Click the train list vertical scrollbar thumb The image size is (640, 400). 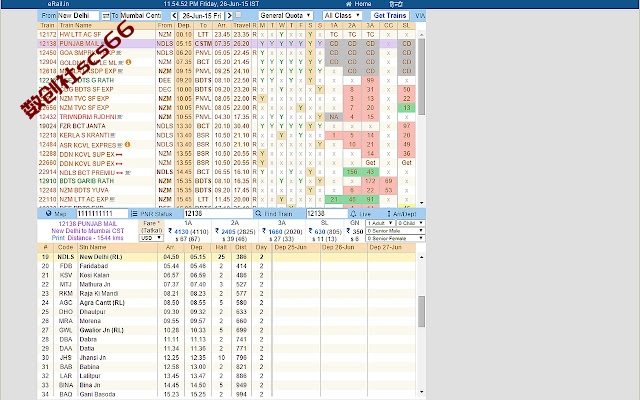pyautogui.click(x=421, y=77)
